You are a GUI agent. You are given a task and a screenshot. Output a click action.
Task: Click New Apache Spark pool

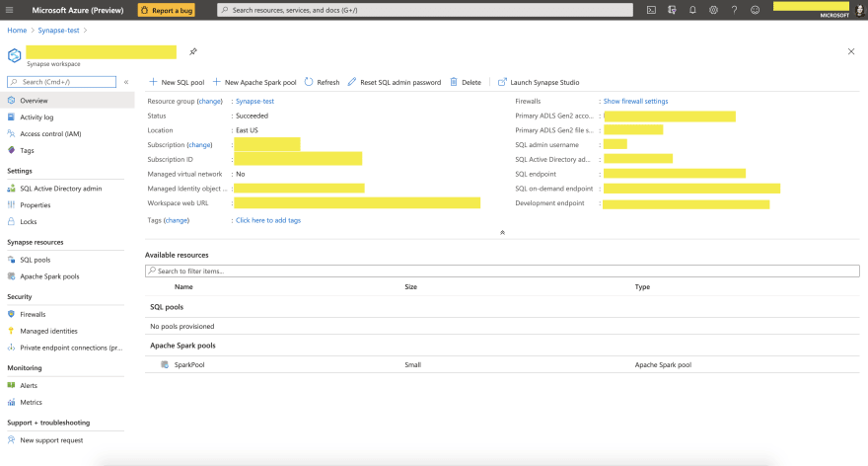click(x=254, y=82)
